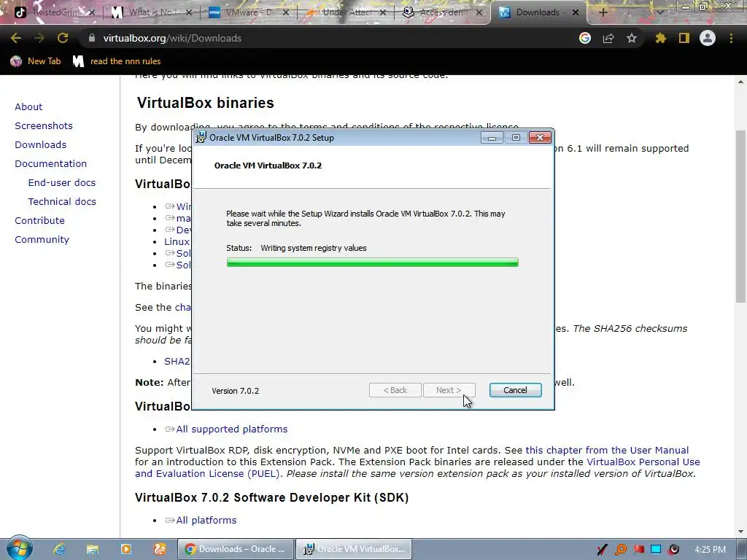
Task: Open the New Tab bookmark
Action: click(36, 61)
